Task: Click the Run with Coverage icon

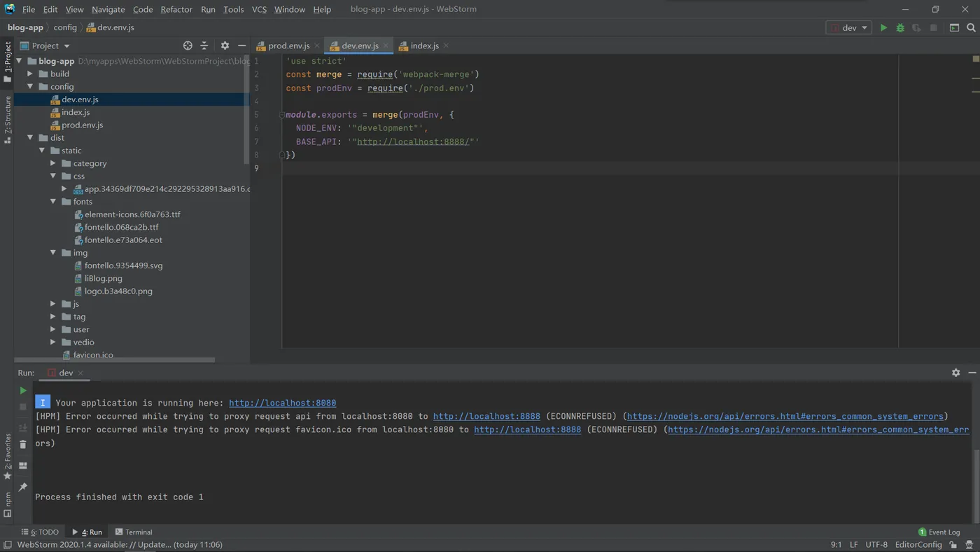Action: coord(916,28)
